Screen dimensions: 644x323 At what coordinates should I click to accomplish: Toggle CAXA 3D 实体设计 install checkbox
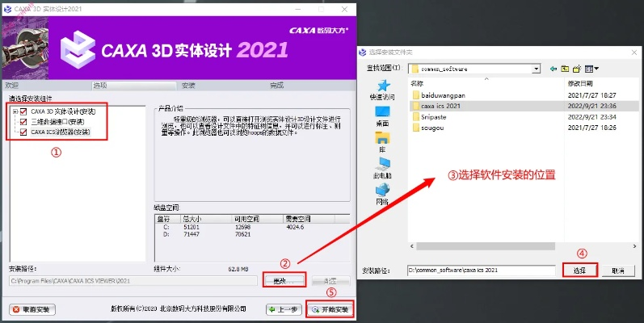(23, 111)
